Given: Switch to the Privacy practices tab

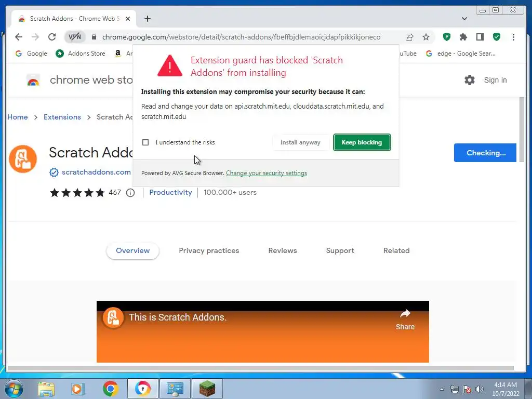Looking at the screenshot, I should (209, 251).
